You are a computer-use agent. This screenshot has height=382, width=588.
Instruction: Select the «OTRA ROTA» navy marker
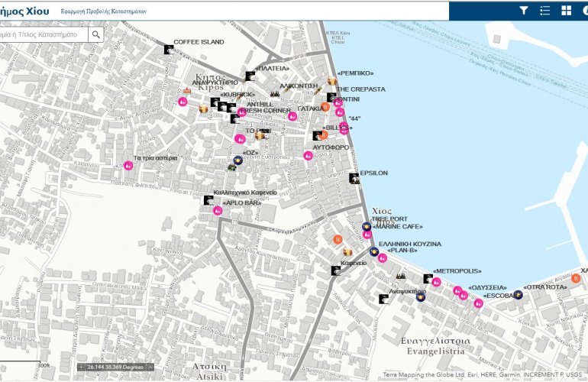click(x=518, y=295)
